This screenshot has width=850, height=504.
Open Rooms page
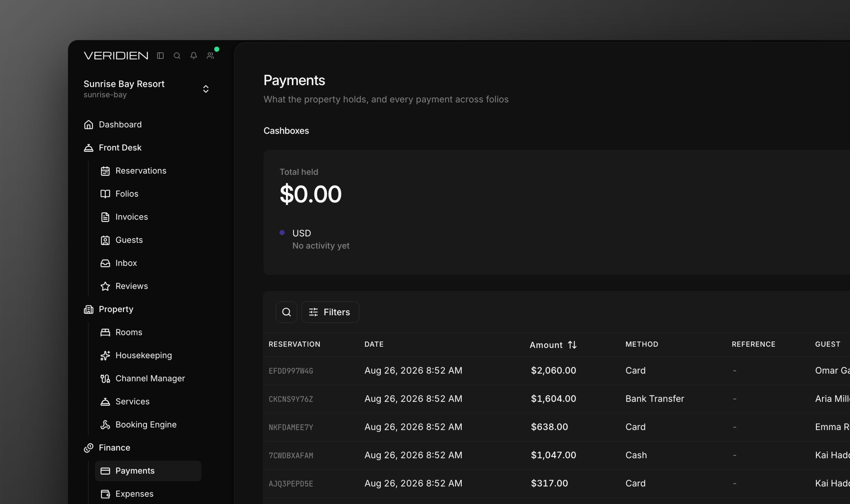tap(129, 332)
